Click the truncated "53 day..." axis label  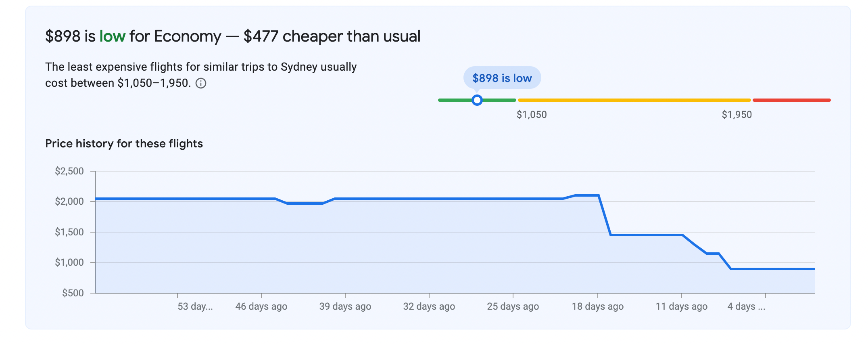(x=195, y=306)
